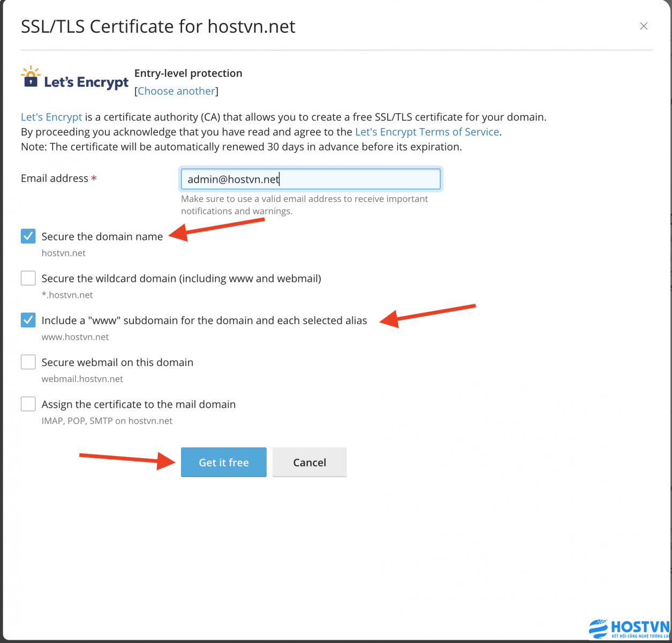Click the "Secure the domain name" label
The image size is (672, 643).
coord(102,236)
